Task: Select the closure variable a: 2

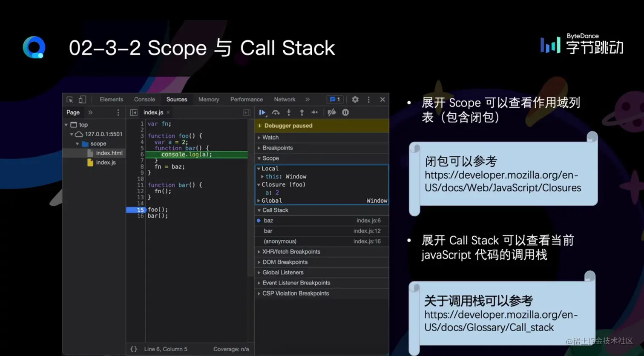Action: [x=272, y=193]
